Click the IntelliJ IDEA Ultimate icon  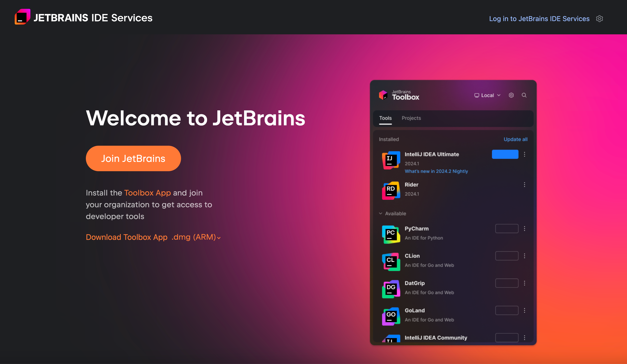pos(391,160)
